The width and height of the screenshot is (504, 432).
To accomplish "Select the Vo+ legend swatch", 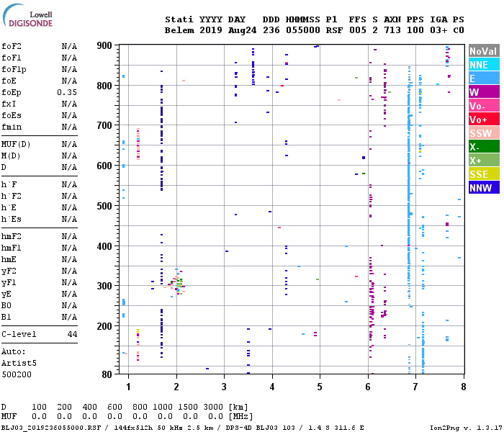I will [x=484, y=120].
